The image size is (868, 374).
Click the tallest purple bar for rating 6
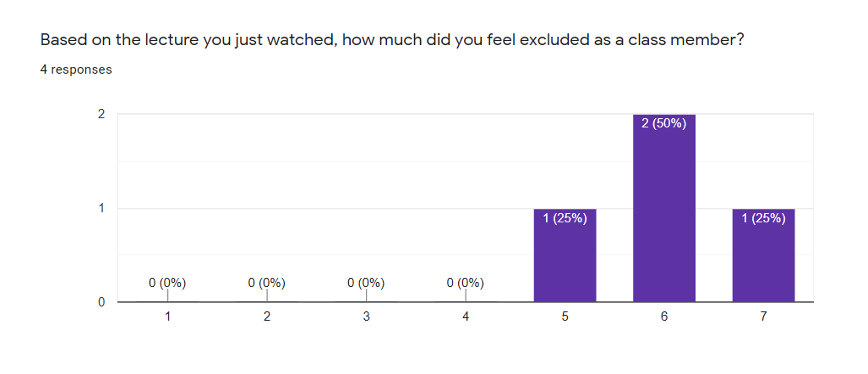pos(664,208)
